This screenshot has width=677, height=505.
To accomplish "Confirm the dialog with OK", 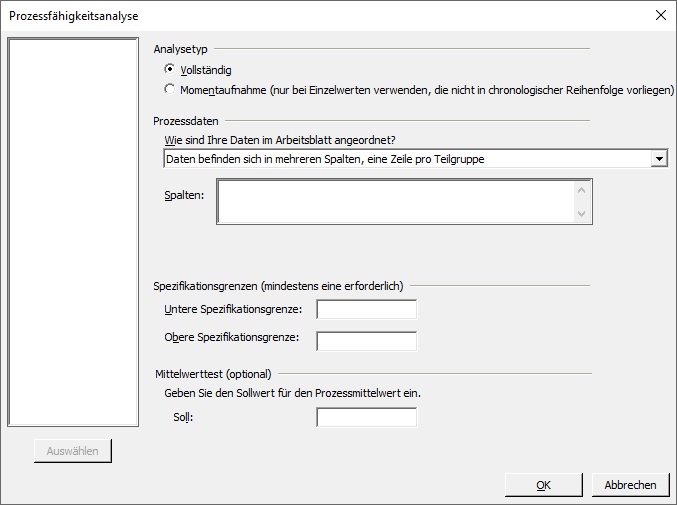I will click(544, 485).
